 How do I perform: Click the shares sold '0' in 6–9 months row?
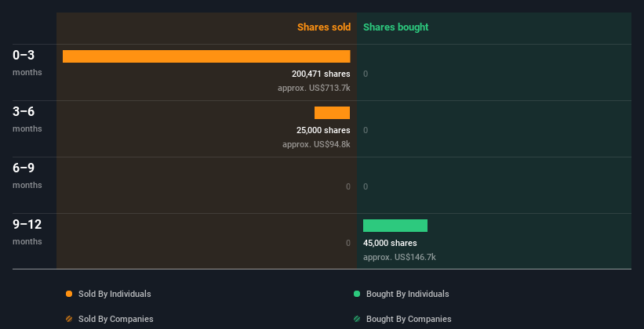pyautogui.click(x=347, y=186)
